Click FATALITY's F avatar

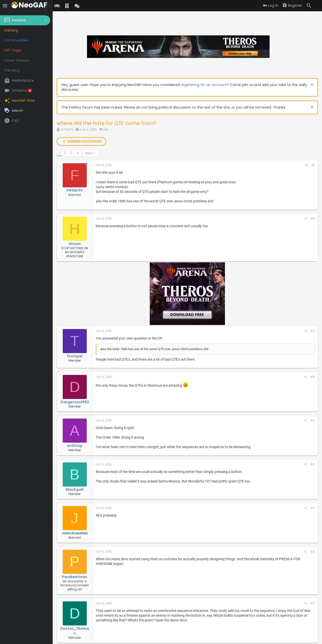pyautogui.click(x=75, y=175)
